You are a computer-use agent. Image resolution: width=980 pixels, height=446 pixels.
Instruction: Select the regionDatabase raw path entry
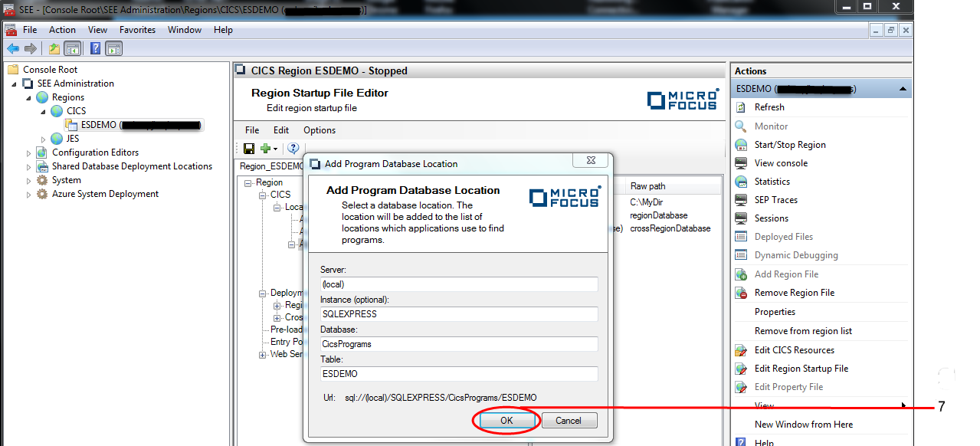(x=658, y=215)
